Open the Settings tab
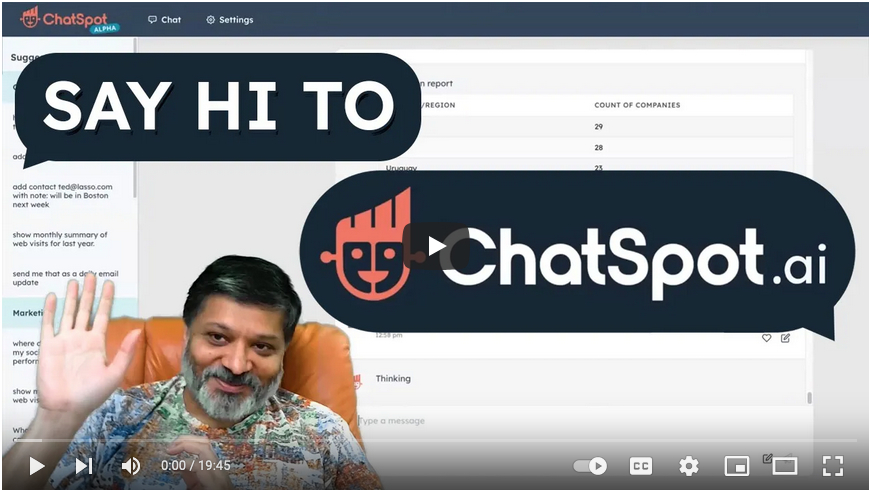The width and height of the screenshot is (869, 490). pos(229,19)
